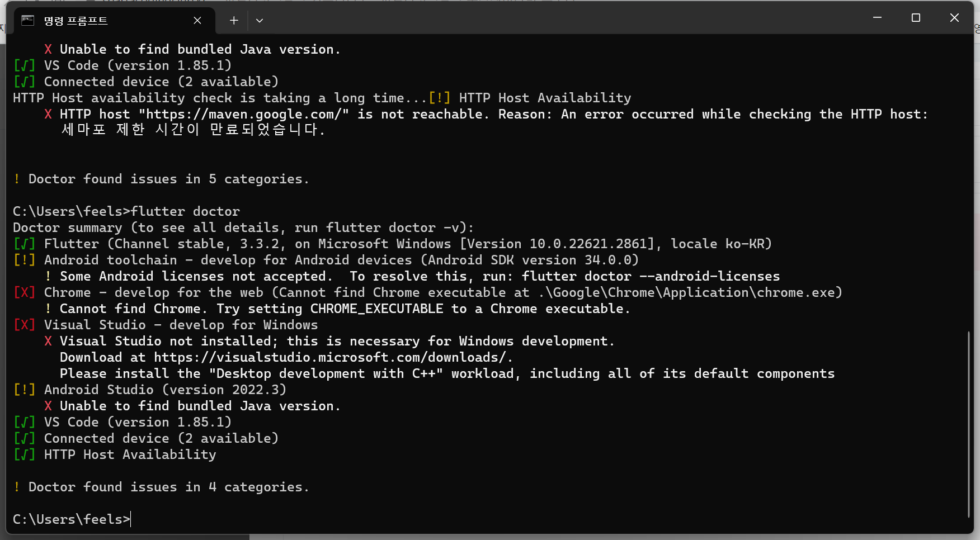
Task: Click the green check beside Flutter channel line
Action: click(24, 244)
